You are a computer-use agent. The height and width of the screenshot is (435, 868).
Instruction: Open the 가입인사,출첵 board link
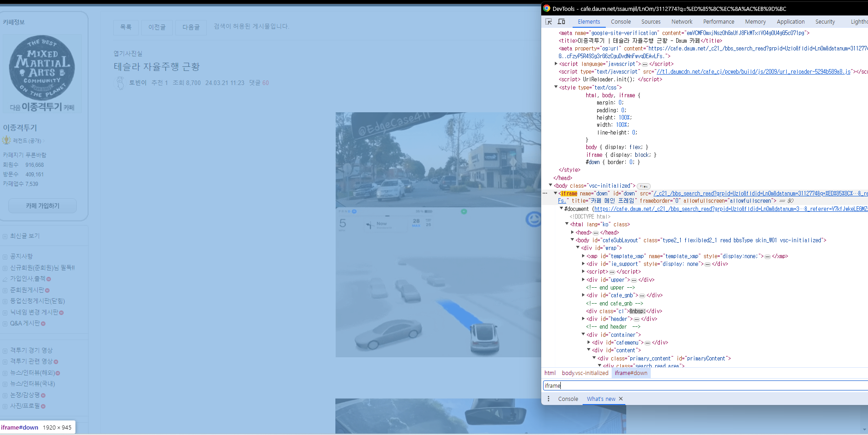pyautogui.click(x=28, y=279)
